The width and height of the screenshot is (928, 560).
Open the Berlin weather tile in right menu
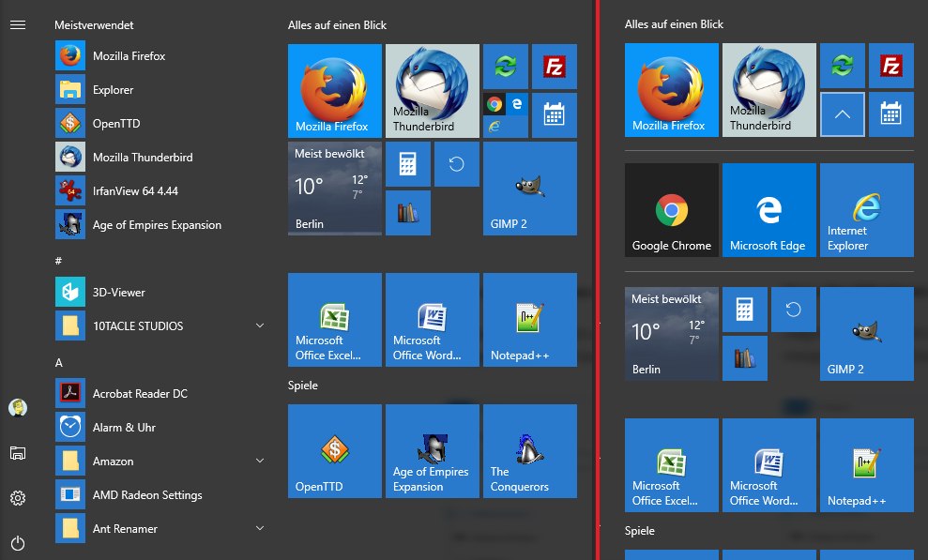click(x=671, y=334)
